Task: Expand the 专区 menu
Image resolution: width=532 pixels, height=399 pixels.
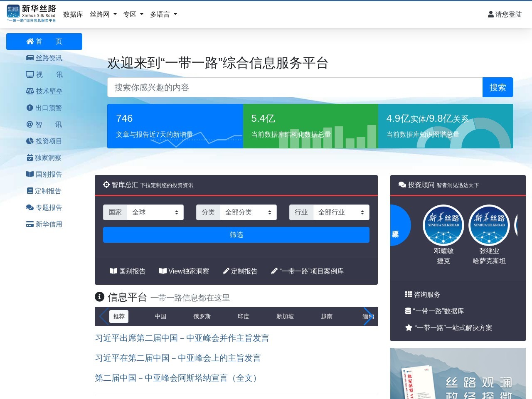Action: tap(133, 14)
